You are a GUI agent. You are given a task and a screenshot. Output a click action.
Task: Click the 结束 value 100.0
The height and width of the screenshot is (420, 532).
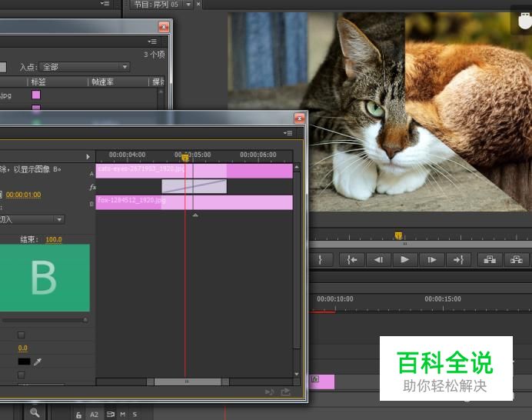tap(54, 239)
